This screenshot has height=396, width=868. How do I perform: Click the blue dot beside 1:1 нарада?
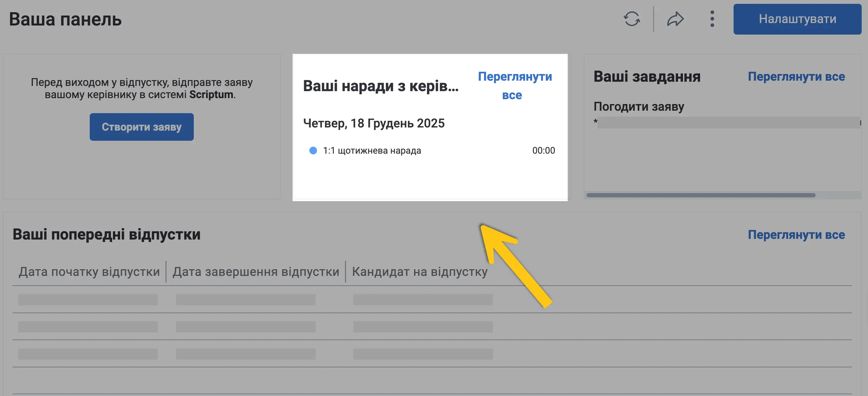pos(313,151)
